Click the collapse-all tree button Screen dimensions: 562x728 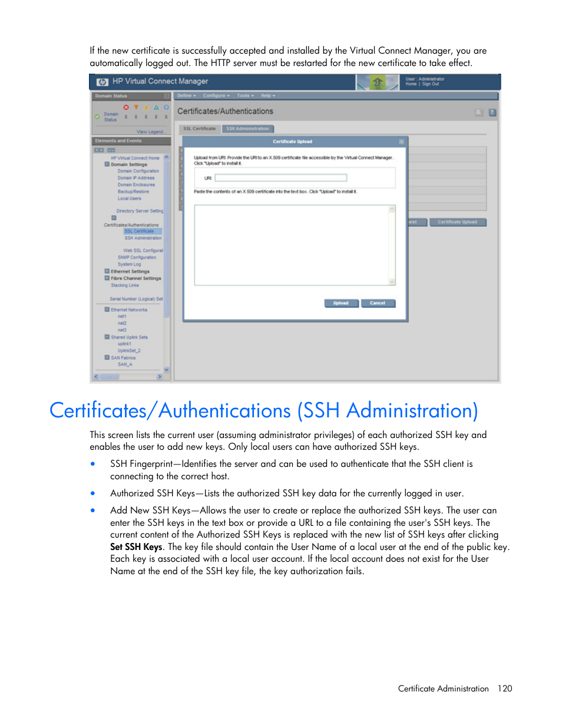pyautogui.click(x=111, y=150)
